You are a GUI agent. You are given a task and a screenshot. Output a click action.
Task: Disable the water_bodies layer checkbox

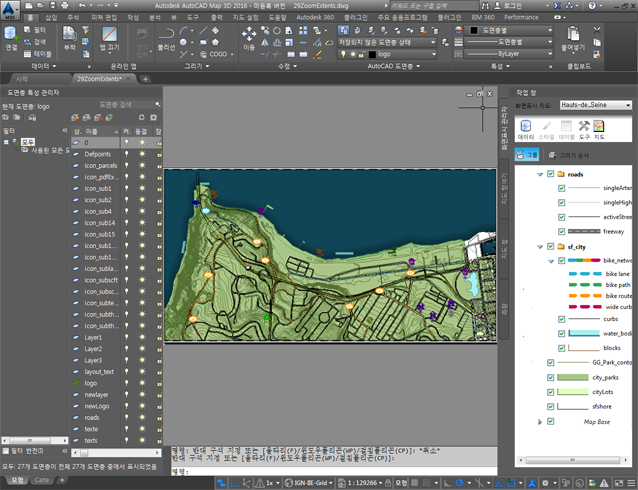tap(561, 333)
